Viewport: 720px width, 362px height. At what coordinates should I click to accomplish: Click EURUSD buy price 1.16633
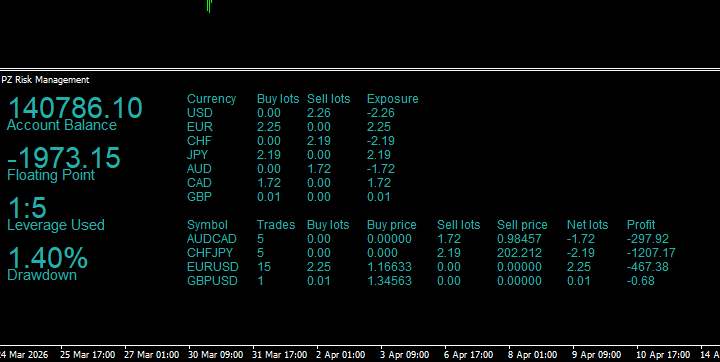[389, 267]
